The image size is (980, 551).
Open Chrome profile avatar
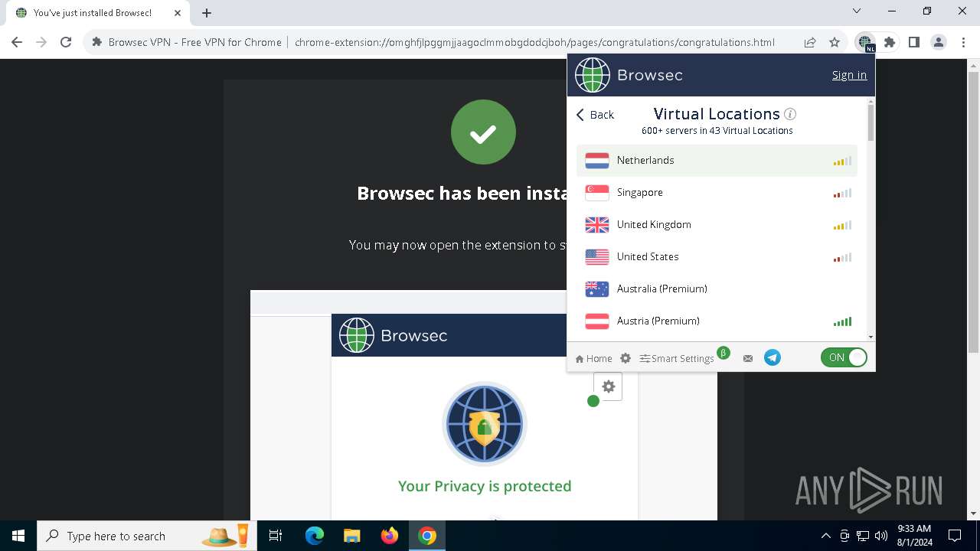[x=939, y=43]
